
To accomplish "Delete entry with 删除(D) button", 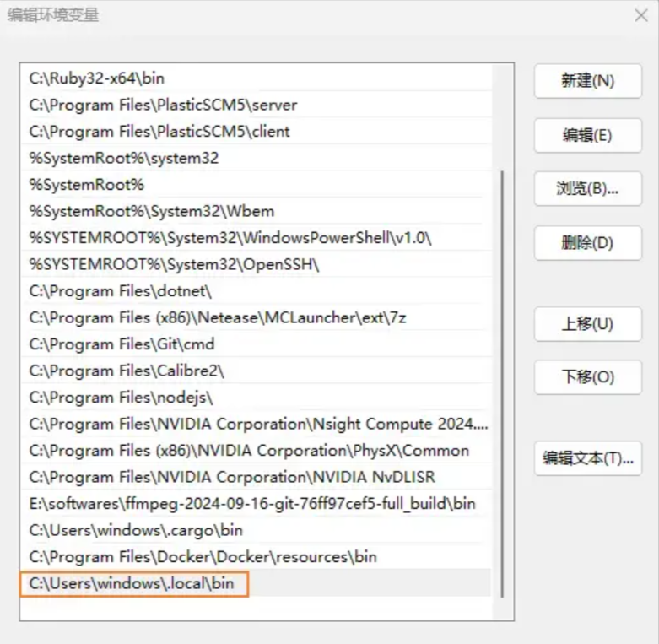I will [x=588, y=243].
